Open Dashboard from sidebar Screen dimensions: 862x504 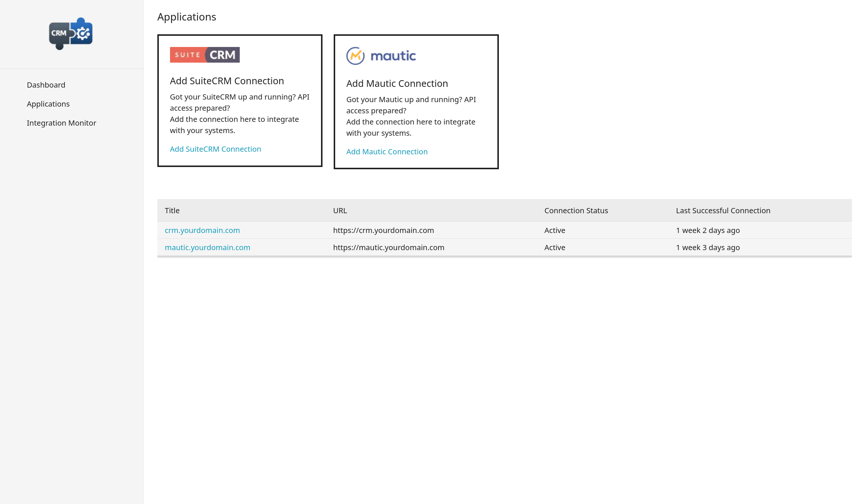click(46, 85)
